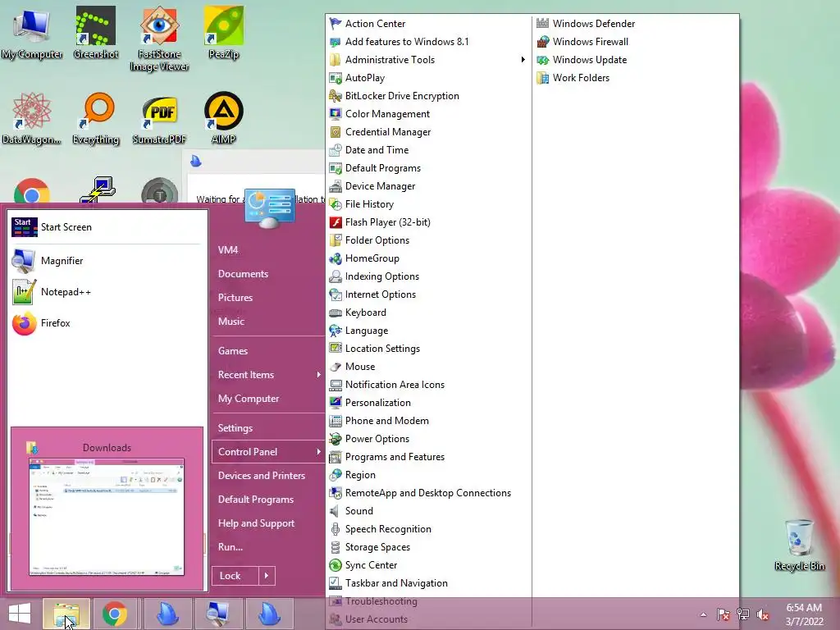Click Windows Firewall icon
Screen dimensions: 840x630
(543, 42)
